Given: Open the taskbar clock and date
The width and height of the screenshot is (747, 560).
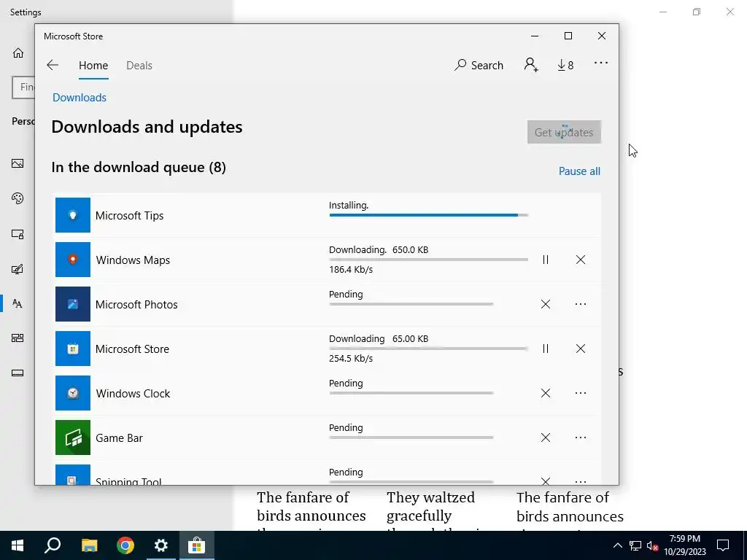Looking at the screenshot, I should click(684, 545).
